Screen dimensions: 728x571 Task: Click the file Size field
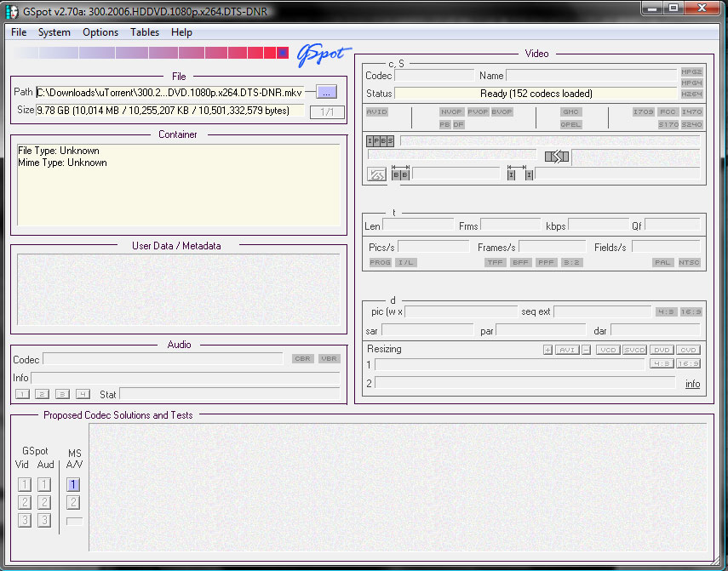click(x=170, y=111)
